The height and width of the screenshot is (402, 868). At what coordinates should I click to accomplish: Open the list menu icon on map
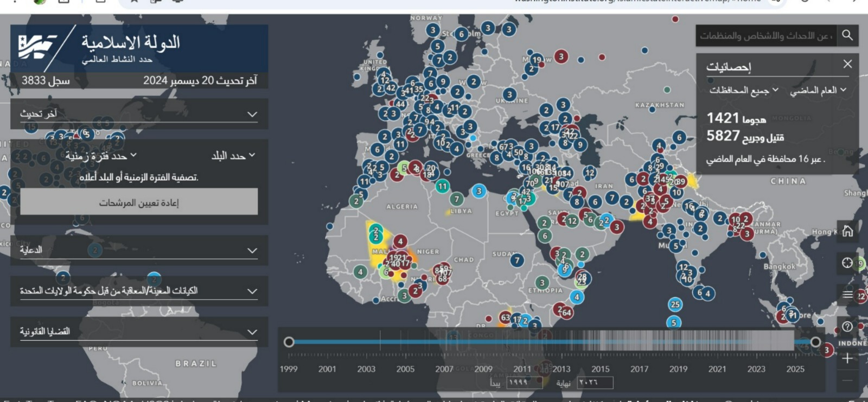pyautogui.click(x=847, y=295)
